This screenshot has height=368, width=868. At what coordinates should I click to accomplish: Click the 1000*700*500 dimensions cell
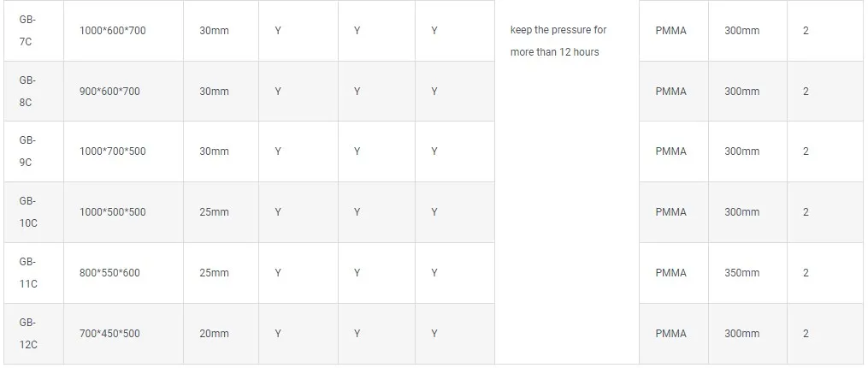click(112, 151)
